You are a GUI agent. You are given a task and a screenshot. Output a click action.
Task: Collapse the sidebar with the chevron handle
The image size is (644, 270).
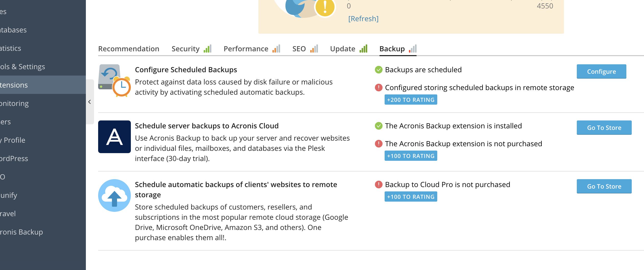pos(90,102)
